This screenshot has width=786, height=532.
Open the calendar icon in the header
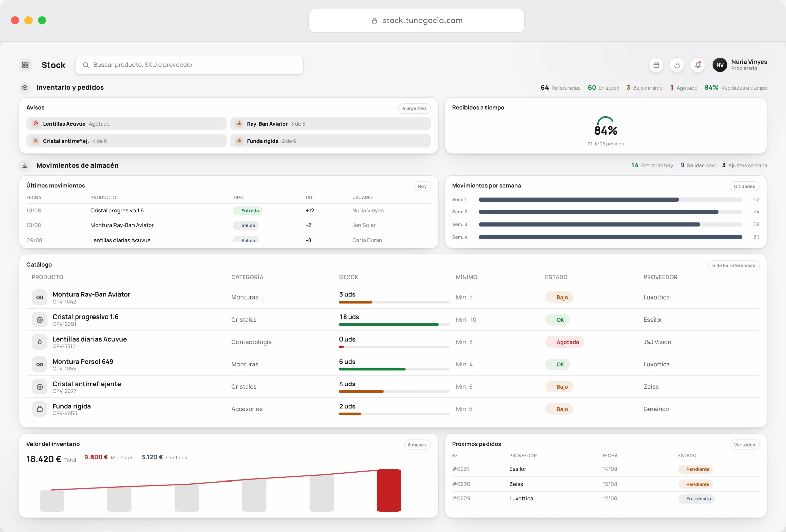[x=656, y=65]
